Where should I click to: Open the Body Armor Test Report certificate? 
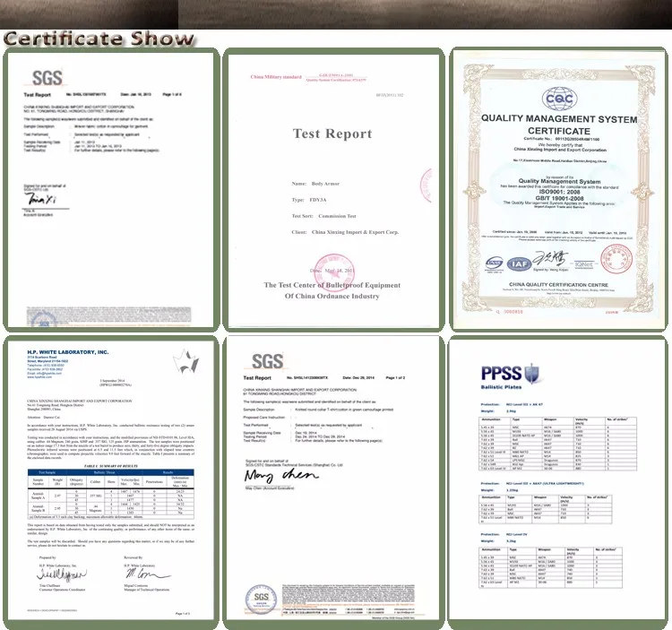click(x=333, y=190)
